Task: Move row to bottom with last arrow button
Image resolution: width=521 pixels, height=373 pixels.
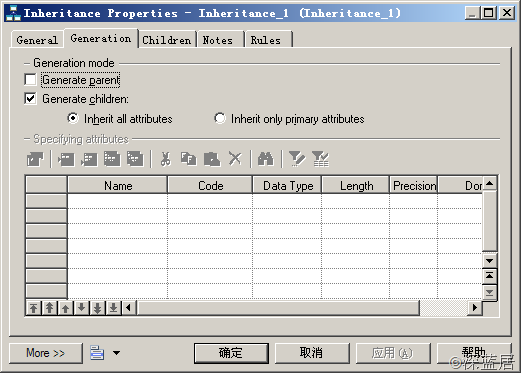Action: (x=113, y=308)
